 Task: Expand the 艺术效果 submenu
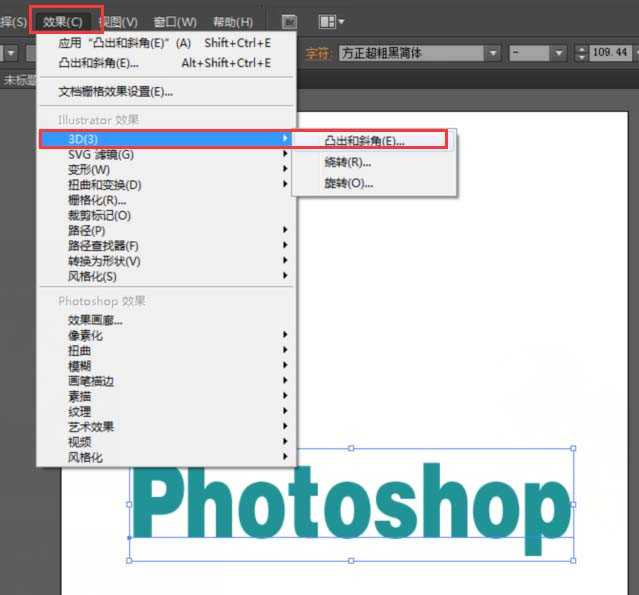click(92, 426)
